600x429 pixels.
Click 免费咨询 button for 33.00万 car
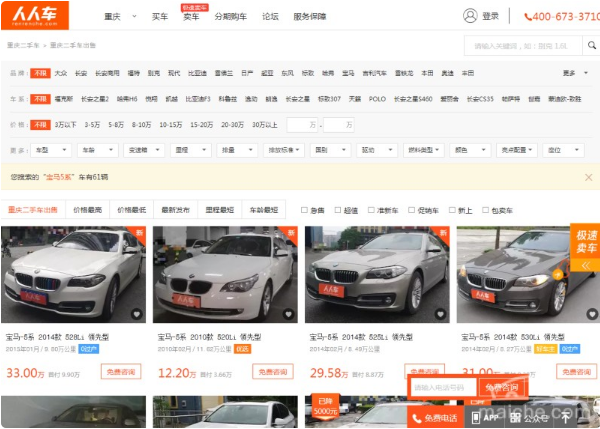121,372
